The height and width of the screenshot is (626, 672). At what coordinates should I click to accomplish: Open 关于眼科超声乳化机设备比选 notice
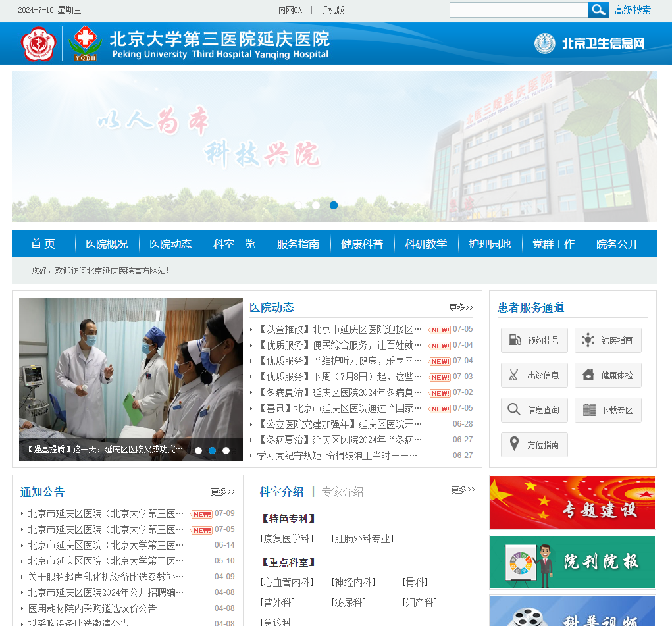click(105, 577)
